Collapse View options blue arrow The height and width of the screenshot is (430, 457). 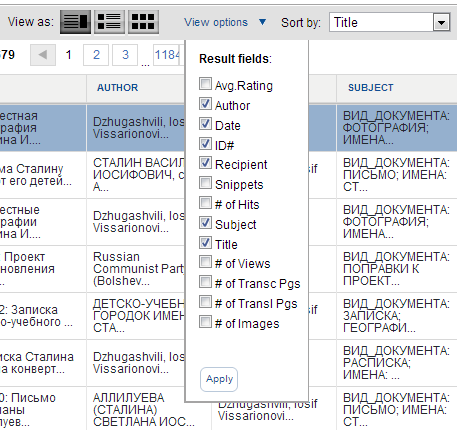[262, 22]
